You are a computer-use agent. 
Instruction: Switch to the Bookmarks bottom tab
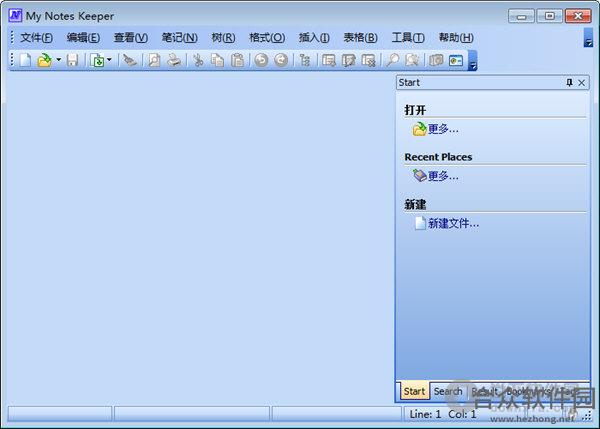click(x=528, y=391)
